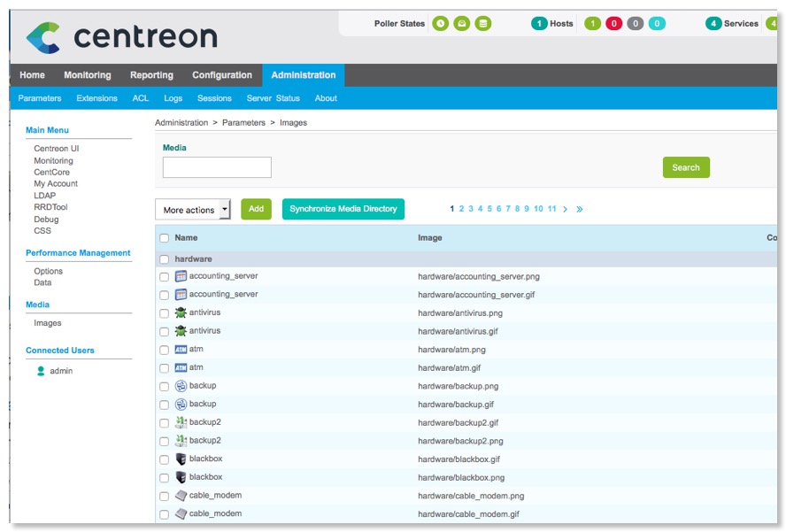The height and width of the screenshot is (532, 786).
Task: Click the poller latency clock icon
Action: (x=440, y=24)
